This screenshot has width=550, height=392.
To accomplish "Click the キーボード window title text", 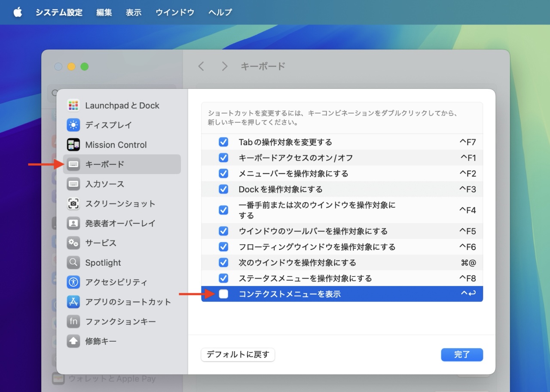I will pos(263,66).
